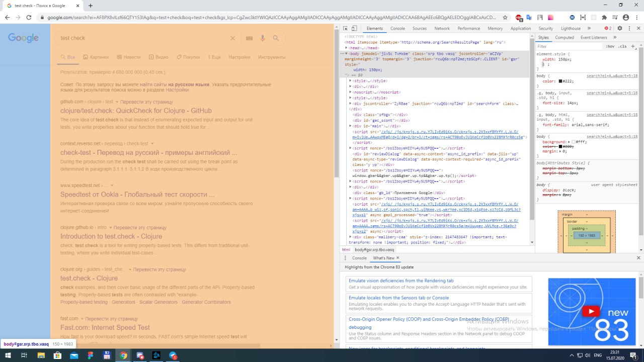Click the Styles Filter input field
This screenshot has height=362, width=644.
(569, 46)
